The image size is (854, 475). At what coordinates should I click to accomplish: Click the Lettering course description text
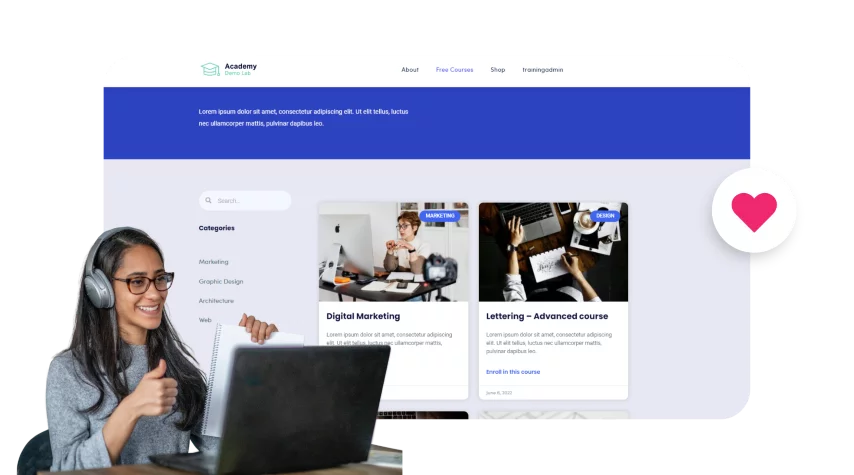tap(549, 343)
